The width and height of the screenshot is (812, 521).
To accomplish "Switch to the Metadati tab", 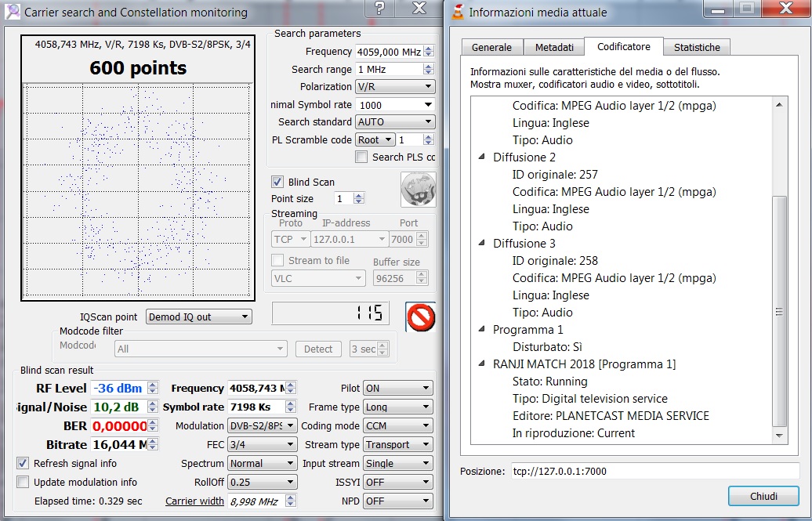I will pyautogui.click(x=554, y=47).
